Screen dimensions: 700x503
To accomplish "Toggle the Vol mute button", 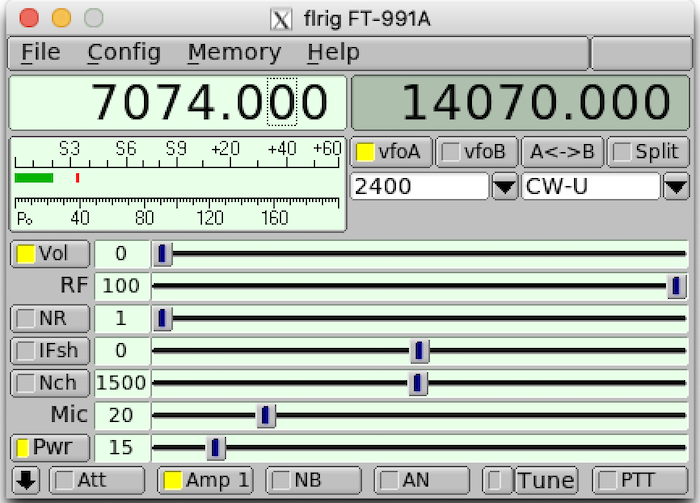I will pos(49,254).
